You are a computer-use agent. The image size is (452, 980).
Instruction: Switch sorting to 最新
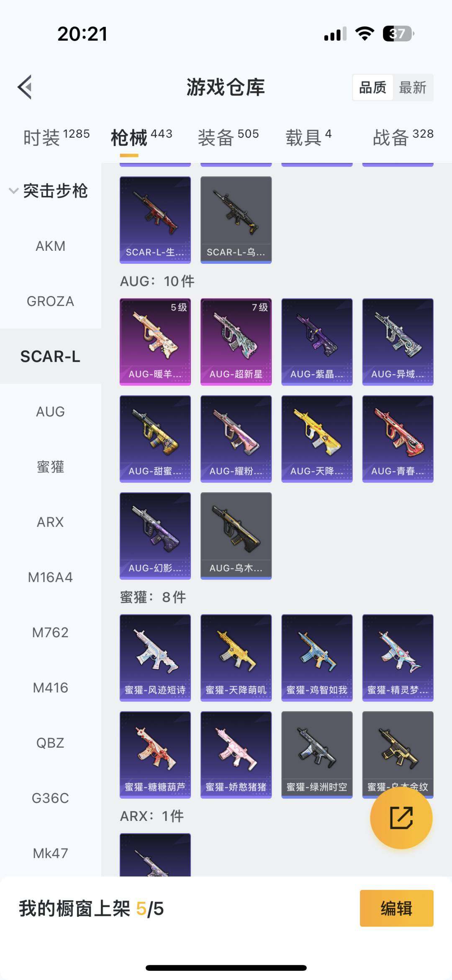[413, 87]
